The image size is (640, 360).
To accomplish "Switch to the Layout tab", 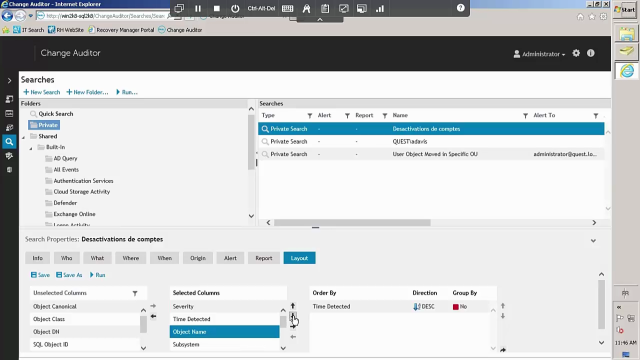I will click(x=299, y=258).
